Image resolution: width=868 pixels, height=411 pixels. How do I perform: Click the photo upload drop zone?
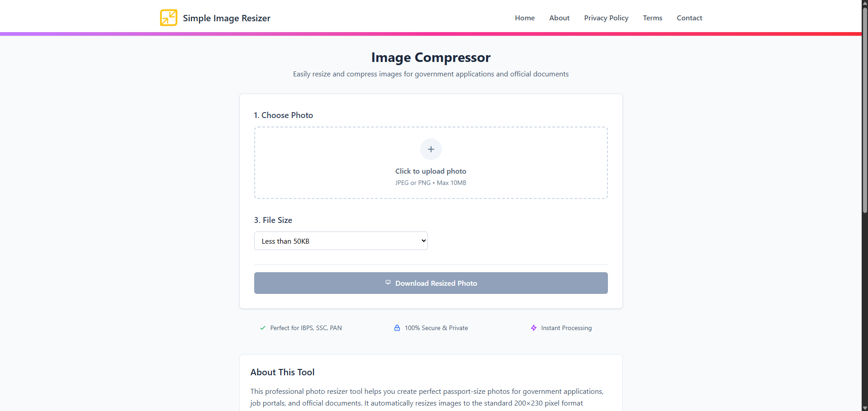431,163
